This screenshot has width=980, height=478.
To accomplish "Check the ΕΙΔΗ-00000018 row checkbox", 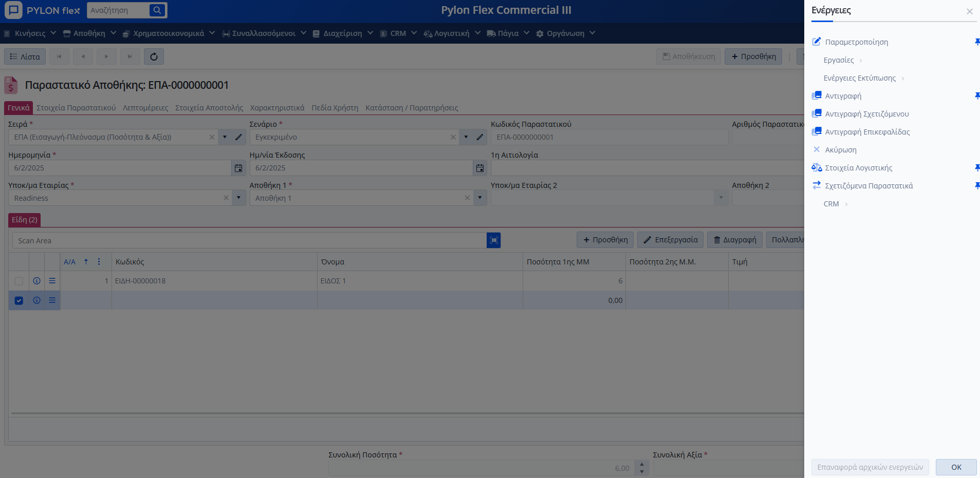I will tap(19, 281).
